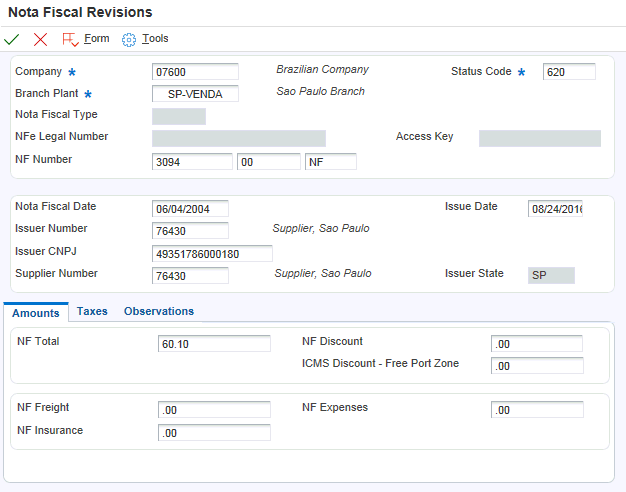The height and width of the screenshot is (492, 626).
Task: Click the NF Freight field
Action: click(x=214, y=410)
